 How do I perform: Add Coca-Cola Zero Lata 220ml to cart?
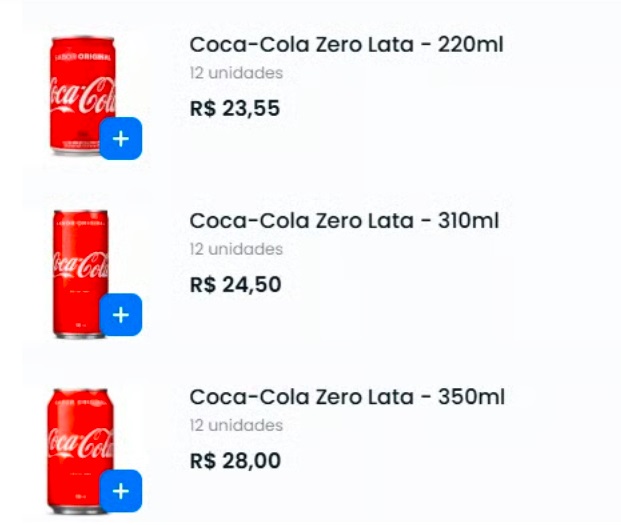[x=120, y=139]
